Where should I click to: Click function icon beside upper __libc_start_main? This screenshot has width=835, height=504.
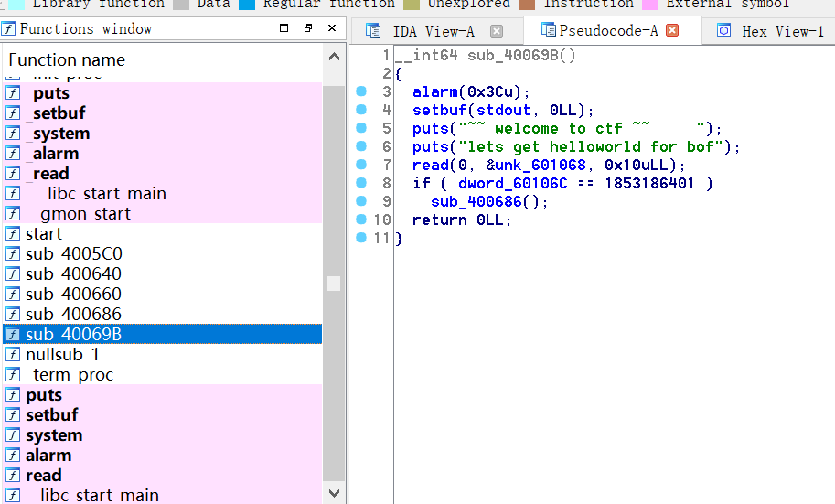click(x=13, y=193)
